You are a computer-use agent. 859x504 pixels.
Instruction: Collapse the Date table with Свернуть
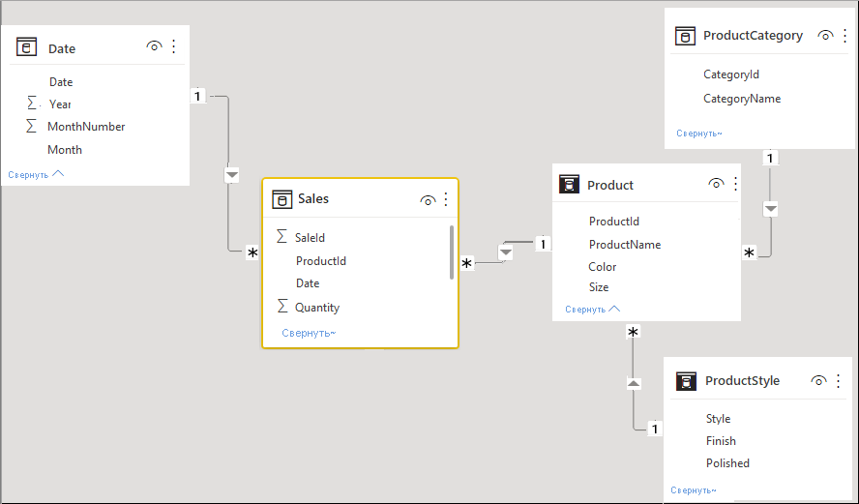coord(36,175)
